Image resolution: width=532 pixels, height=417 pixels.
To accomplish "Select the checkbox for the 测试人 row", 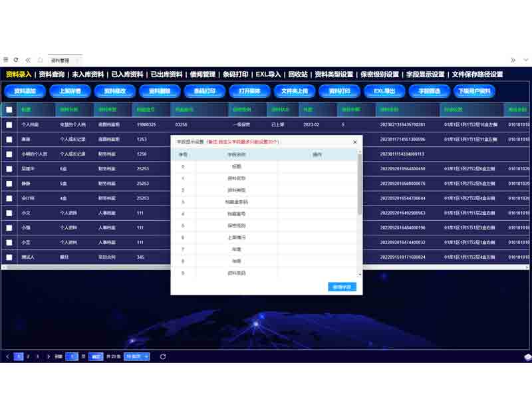I will tap(9, 257).
